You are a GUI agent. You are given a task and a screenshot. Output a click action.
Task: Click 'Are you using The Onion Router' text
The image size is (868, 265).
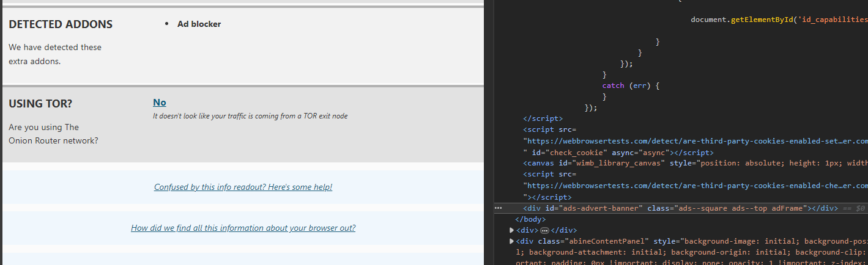[x=53, y=134]
